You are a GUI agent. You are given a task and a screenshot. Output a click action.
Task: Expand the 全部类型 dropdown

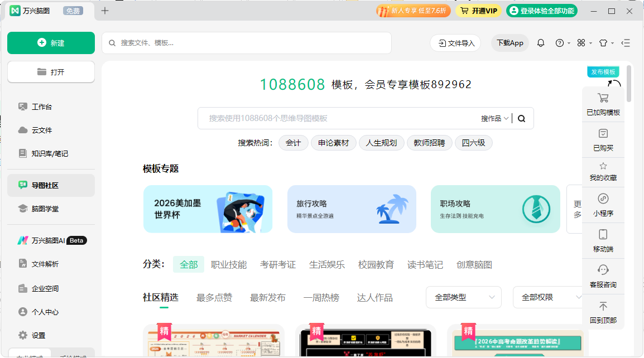click(464, 297)
